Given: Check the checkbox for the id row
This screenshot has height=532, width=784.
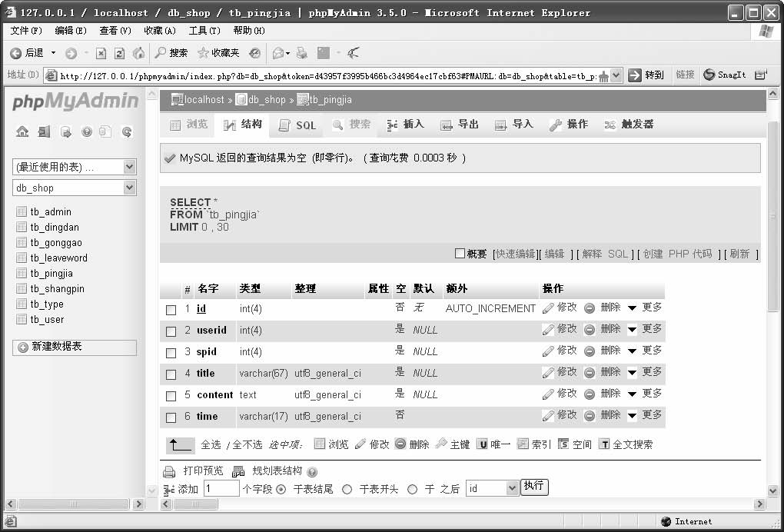Looking at the screenshot, I should (x=171, y=310).
